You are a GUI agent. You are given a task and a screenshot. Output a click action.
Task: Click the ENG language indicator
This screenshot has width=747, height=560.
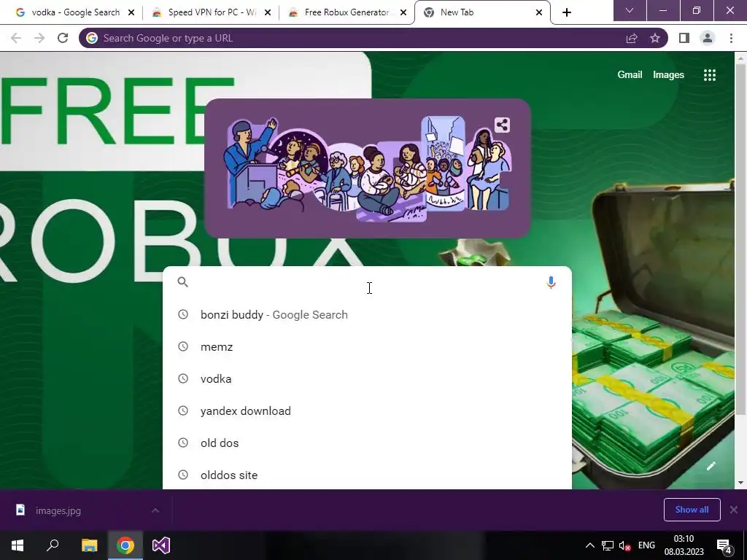(x=646, y=545)
